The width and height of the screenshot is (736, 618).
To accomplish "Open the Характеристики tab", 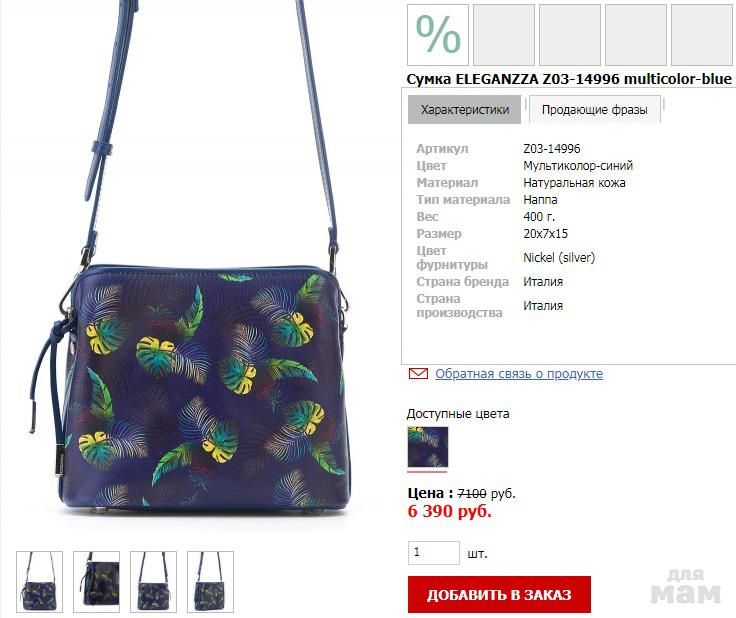I will click(464, 110).
